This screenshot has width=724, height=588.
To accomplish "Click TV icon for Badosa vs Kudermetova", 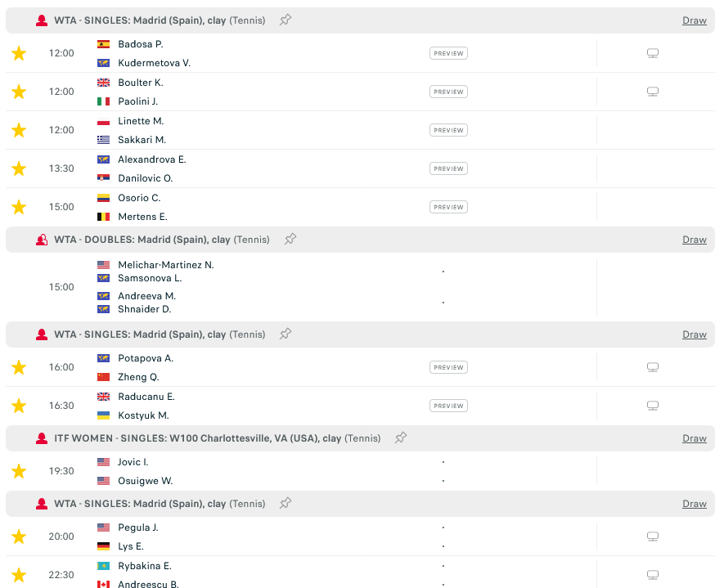I will pos(653,53).
